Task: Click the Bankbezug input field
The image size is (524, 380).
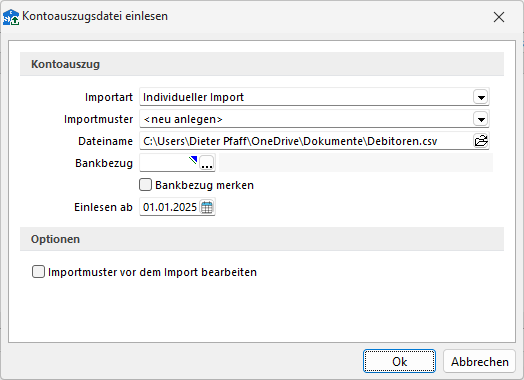Action: point(169,163)
